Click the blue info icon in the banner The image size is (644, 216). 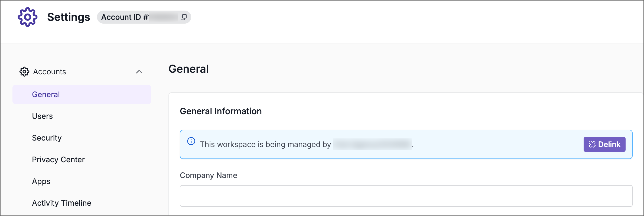[191, 141]
